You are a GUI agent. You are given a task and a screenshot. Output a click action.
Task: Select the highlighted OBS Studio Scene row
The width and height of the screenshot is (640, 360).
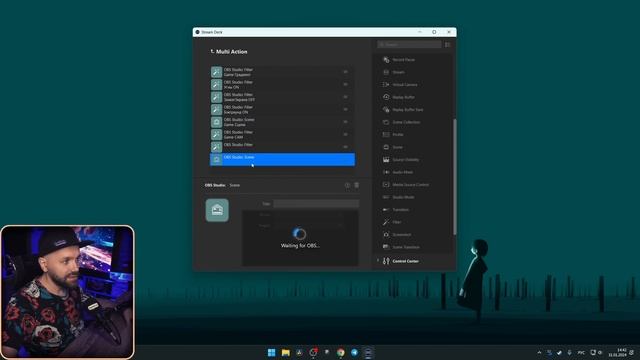coord(282,160)
